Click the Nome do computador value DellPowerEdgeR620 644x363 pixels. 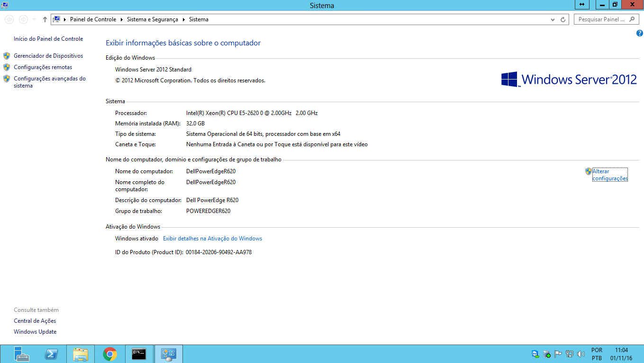click(211, 171)
